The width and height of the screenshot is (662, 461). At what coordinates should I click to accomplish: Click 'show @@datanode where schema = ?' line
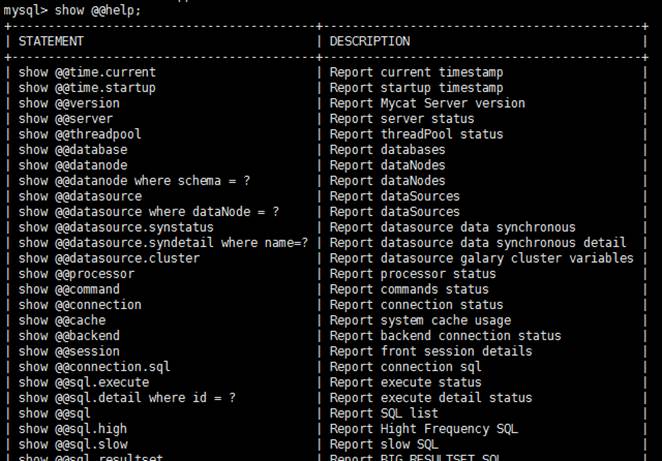134,181
